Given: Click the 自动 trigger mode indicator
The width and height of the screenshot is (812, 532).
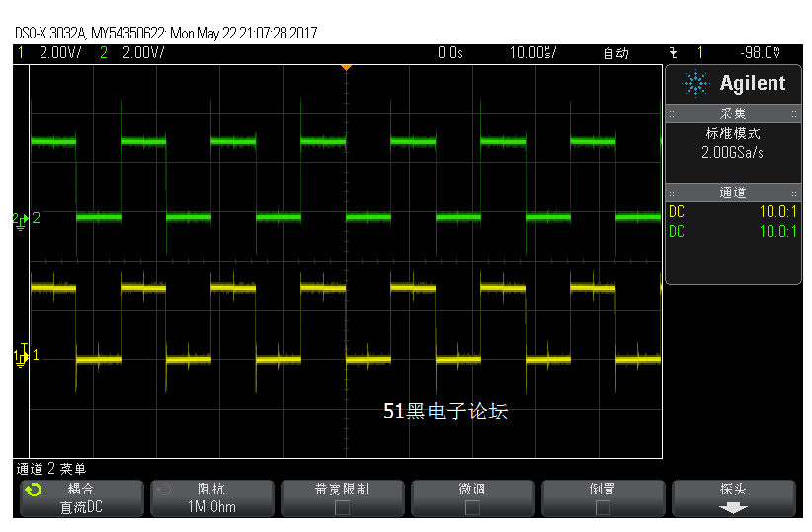Looking at the screenshot, I should (x=615, y=53).
